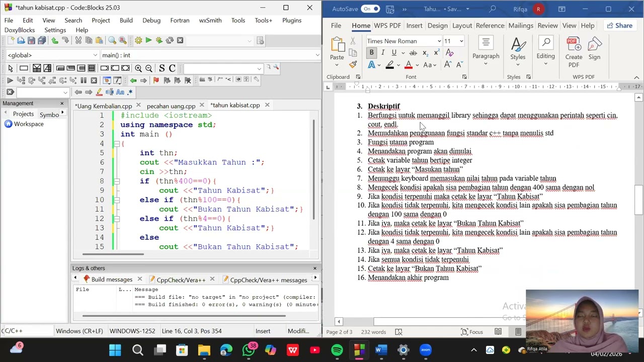
Task: Open the Zoom app from the taskbar
Action: pyautogui.click(x=426, y=350)
